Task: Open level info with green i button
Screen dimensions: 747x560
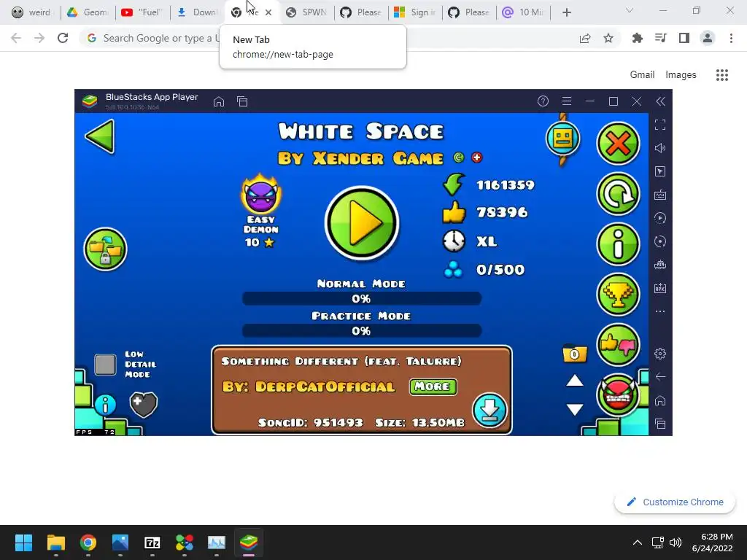Action: coord(618,245)
